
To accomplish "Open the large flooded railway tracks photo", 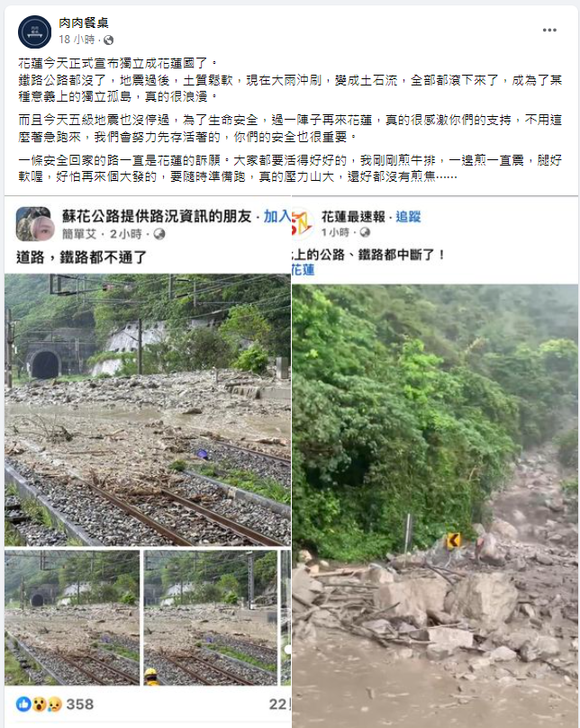I will pyautogui.click(x=148, y=410).
